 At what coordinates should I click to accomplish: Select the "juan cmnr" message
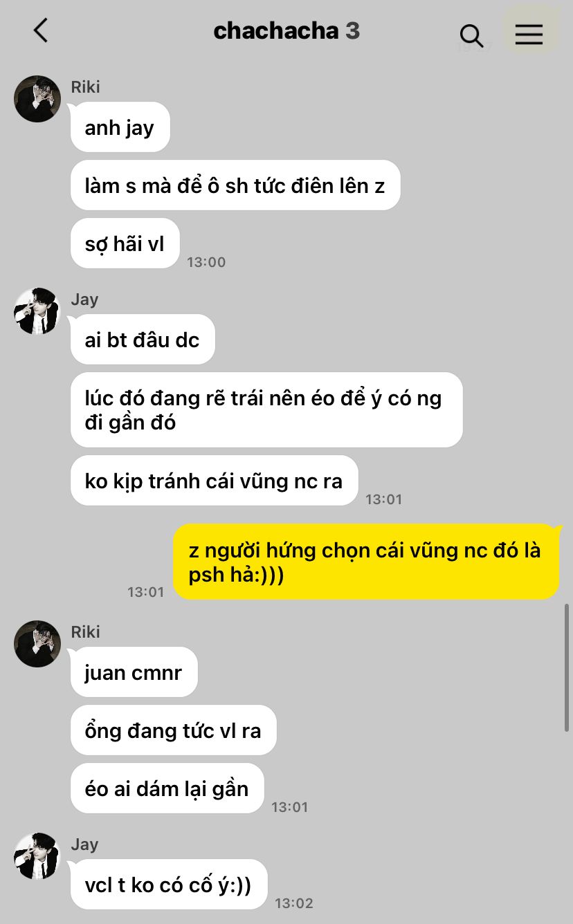(134, 672)
